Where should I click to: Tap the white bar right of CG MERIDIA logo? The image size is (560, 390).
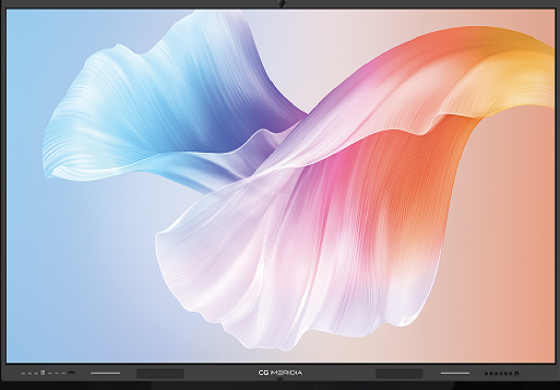455,374
